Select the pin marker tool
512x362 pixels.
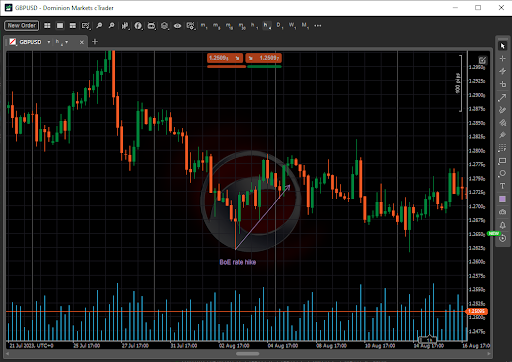tap(503, 135)
